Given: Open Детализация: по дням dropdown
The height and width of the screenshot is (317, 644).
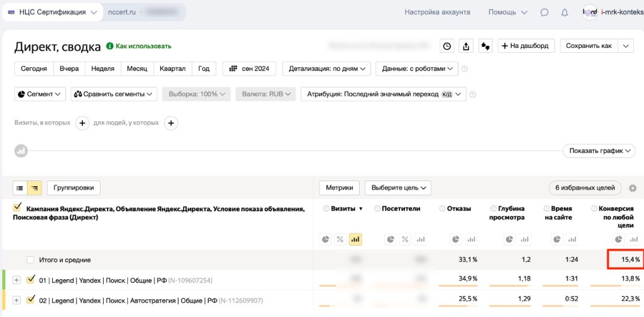Looking at the screenshot, I should point(326,69).
